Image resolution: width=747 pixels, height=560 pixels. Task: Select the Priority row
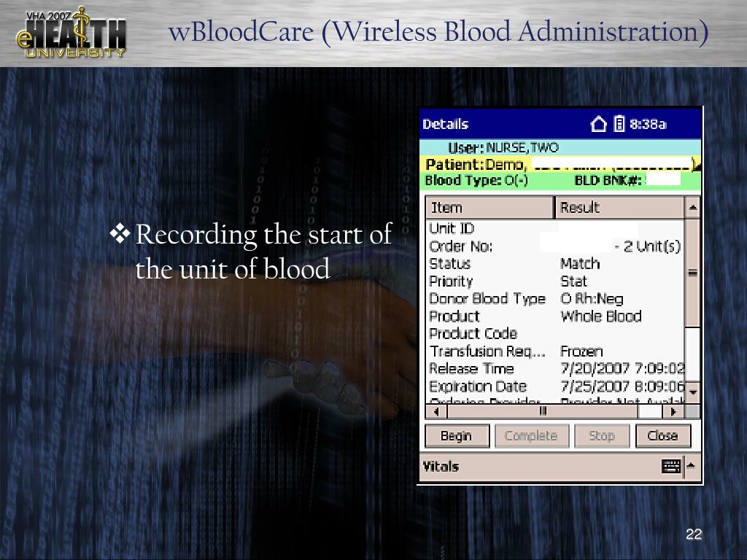click(x=555, y=281)
